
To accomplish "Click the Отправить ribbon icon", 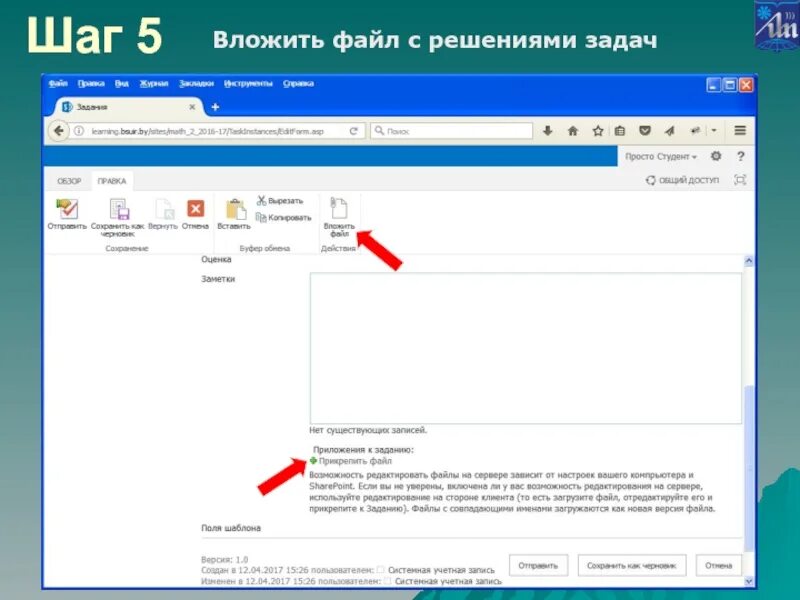I will (x=67, y=209).
